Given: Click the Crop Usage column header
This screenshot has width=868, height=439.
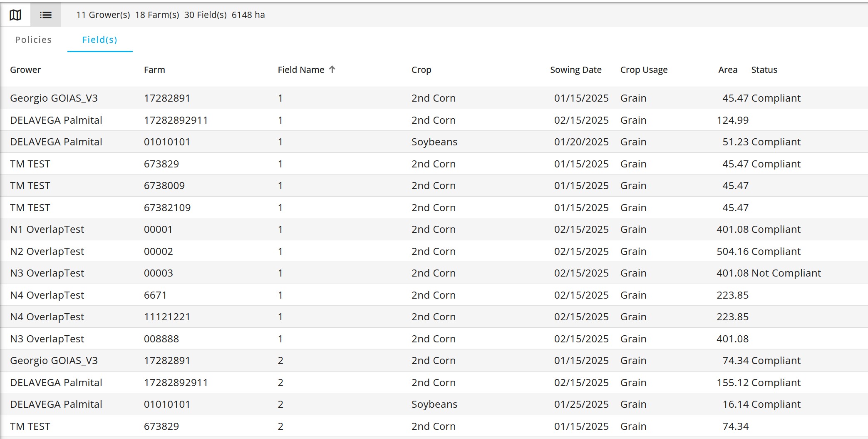Looking at the screenshot, I should pyautogui.click(x=644, y=70).
